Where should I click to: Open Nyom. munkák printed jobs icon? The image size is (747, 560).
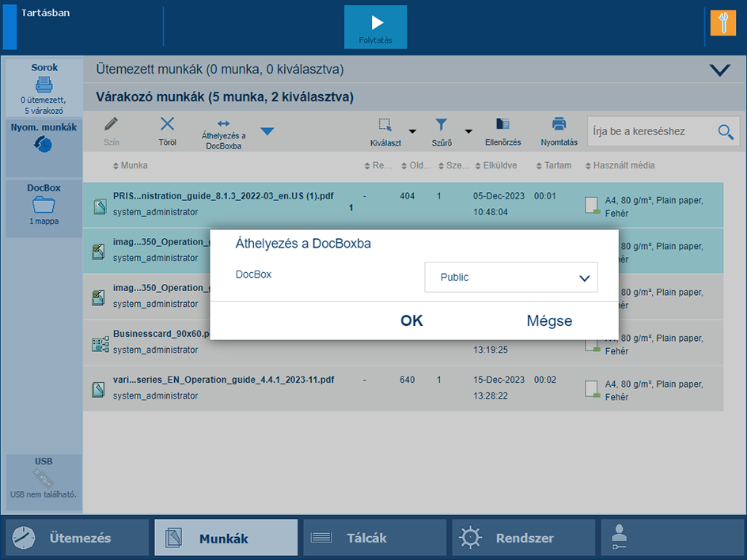pyautogui.click(x=44, y=145)
